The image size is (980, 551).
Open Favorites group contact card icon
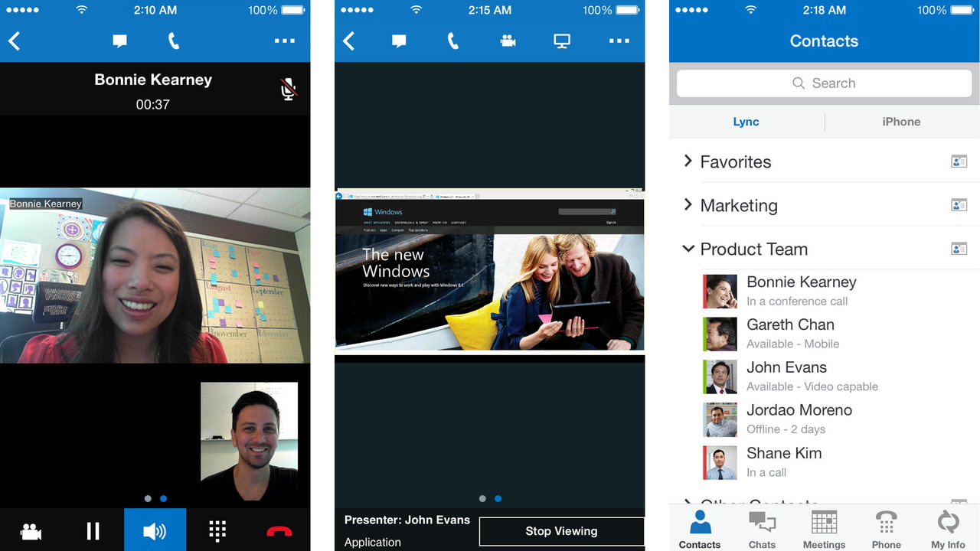pos(959,161)
